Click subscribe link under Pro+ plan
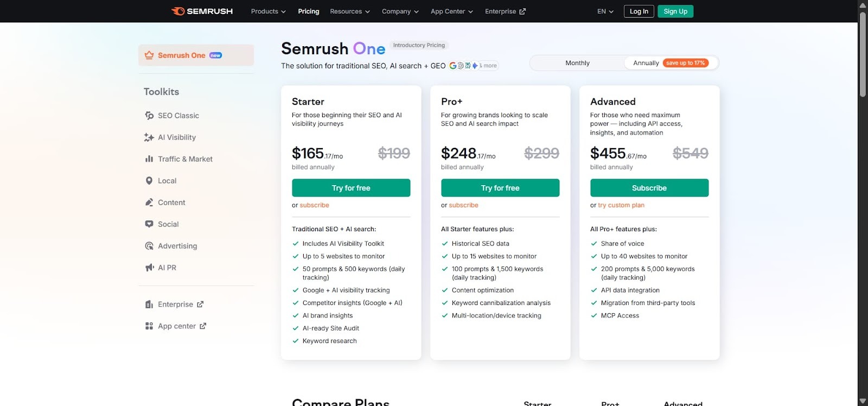 pos(463,205)
